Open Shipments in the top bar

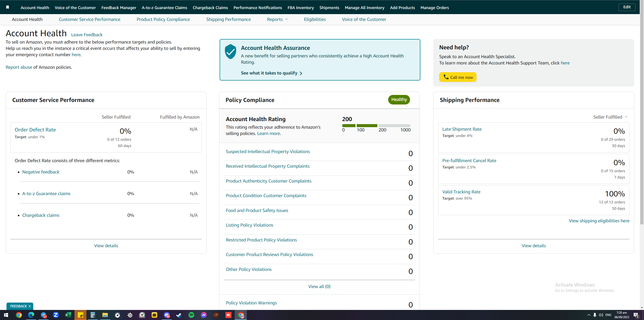(x=329, y=8)
